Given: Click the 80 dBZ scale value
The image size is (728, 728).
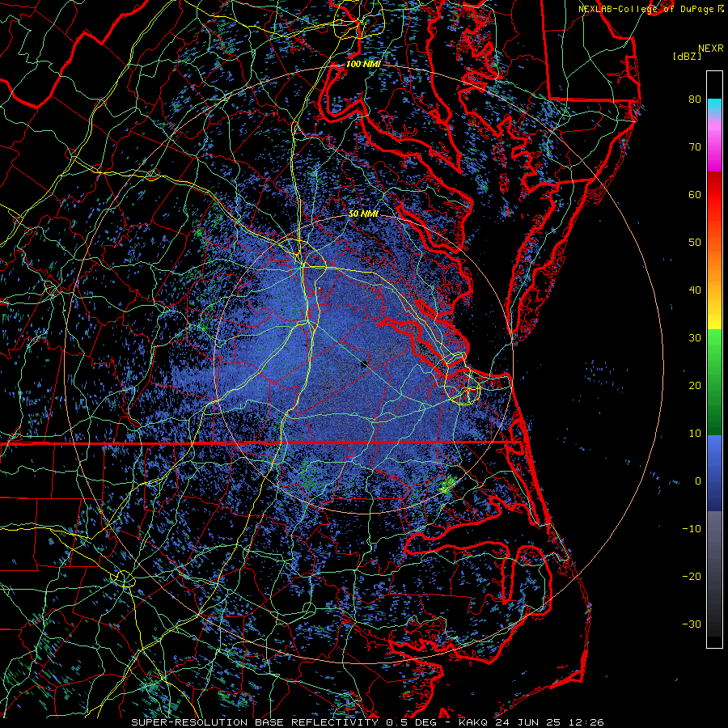Looking at the screenshot, I should click(695, 99).
